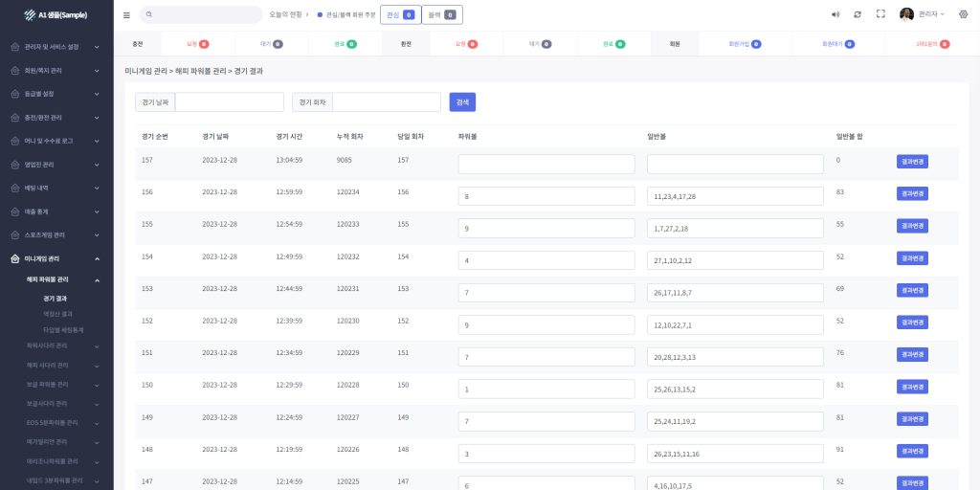Open settings via the gear icon
The image size is (980, 490).
[x=963, y=14]
